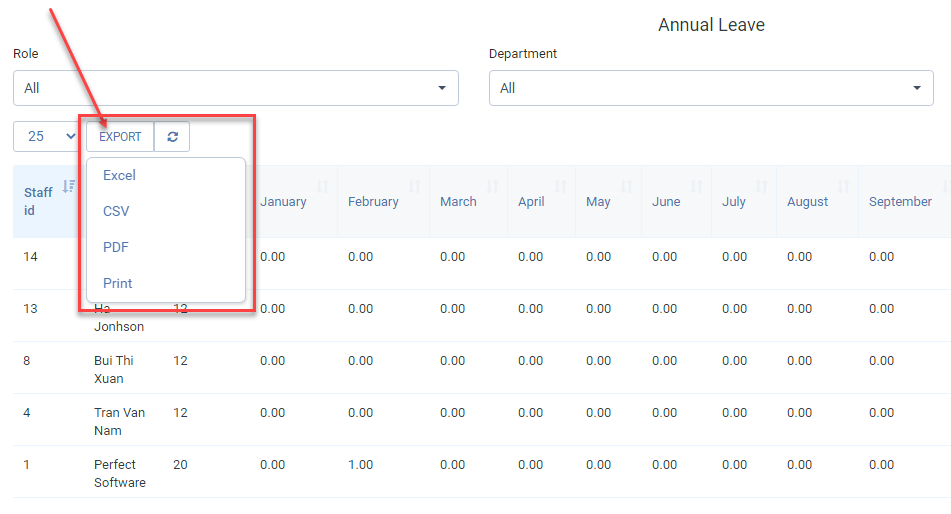Select staff id 4 cell
Screen dimensions: 951x514
27,413
